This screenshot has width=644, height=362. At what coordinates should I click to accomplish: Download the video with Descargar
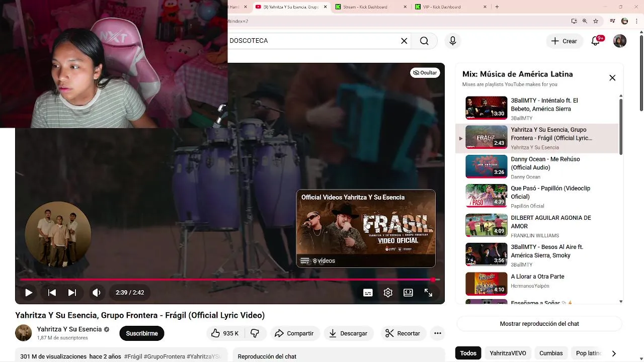tap(348, 333)
